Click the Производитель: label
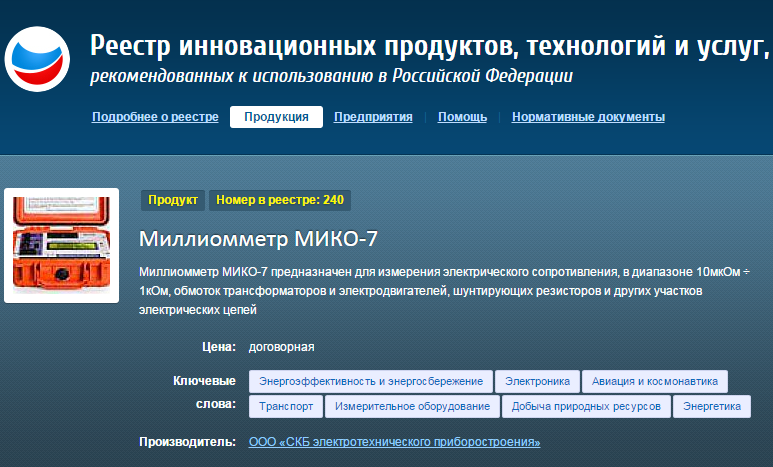The image size is (773, 467). click(x=187, y=442)
